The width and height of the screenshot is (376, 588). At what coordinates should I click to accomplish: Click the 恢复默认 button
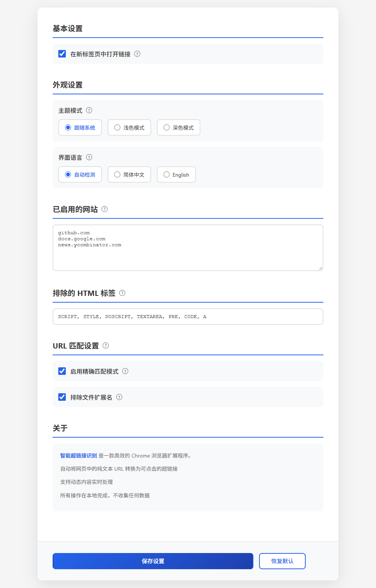pos(282,561)
